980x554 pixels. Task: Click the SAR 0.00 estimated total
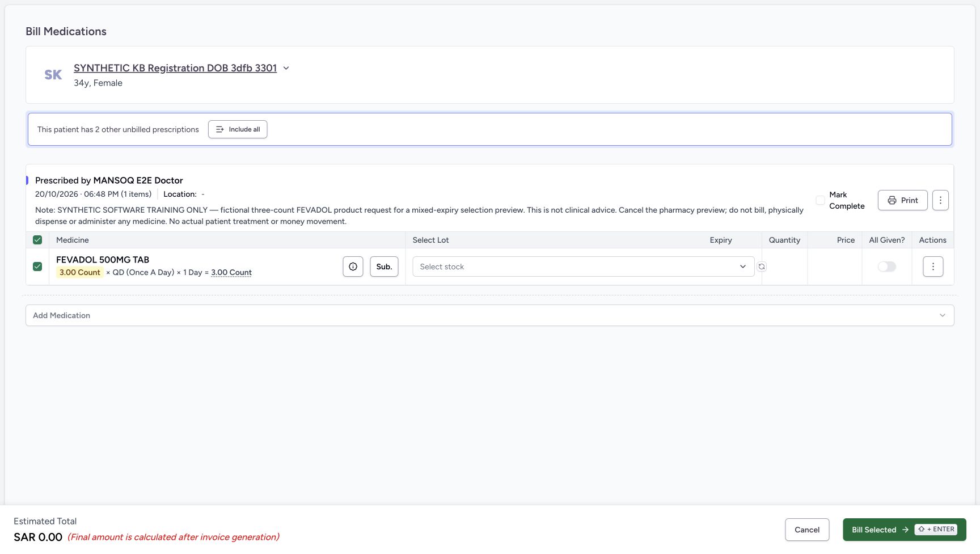[x=38, y=537]
